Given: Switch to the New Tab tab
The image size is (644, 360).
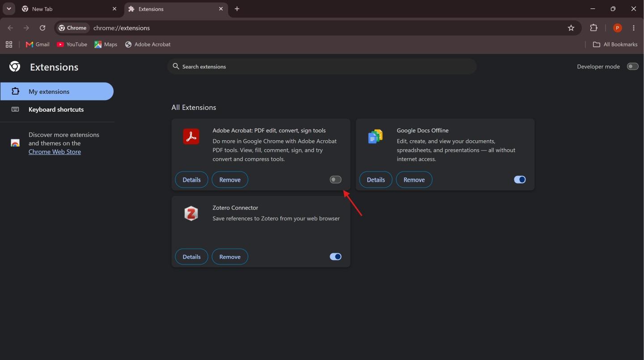Looking at the screenshot, I should [x=69, y=9].
